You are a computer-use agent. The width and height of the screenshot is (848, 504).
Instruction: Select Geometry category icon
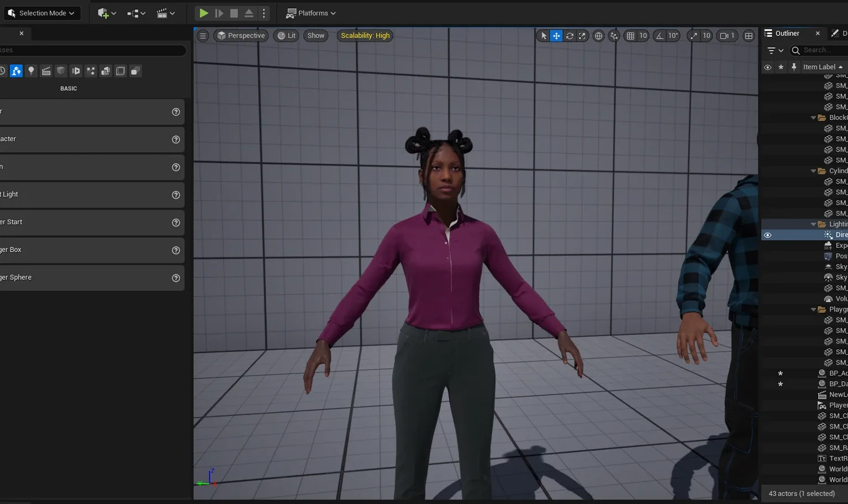click(x=106, y=71)
